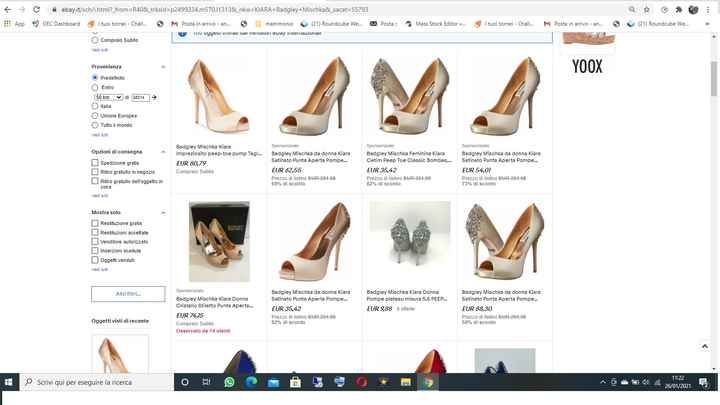Click the address bar zoom magnifier icon
720x405 pixels.
632,9
